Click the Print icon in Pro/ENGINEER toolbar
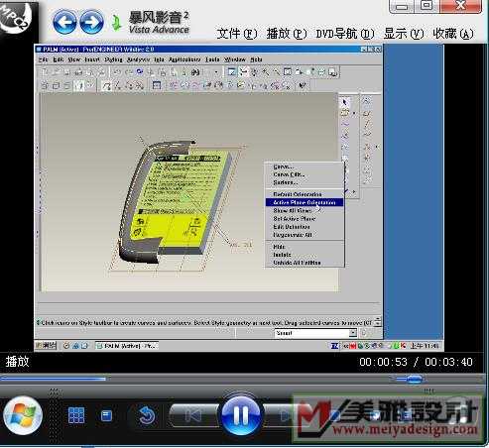Screen dimensions: 489x448 coord(78,71)
